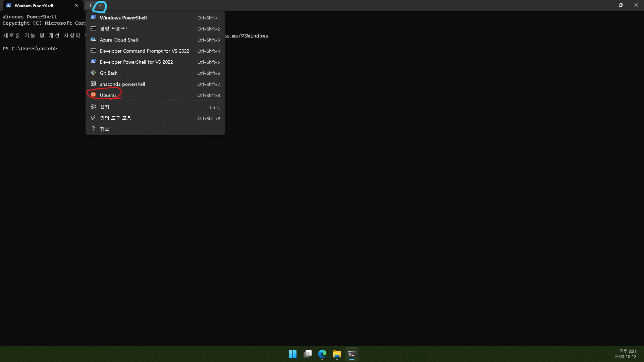Collapse the profile dropdown chevron next to new tab
Image resolution: width=644 pixels, height=362 pixels.
(x=100, y=5)
